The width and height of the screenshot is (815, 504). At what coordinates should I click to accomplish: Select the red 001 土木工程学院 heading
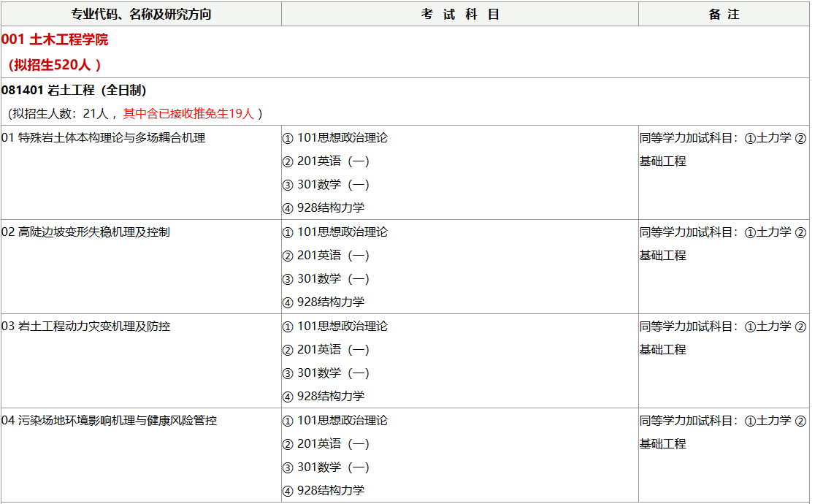[55, 39]
